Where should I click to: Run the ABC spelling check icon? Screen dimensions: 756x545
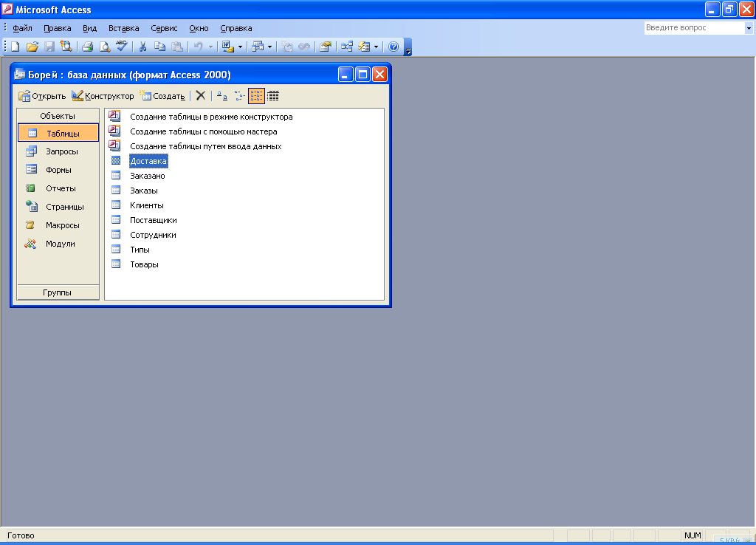[x=122, y=47]
